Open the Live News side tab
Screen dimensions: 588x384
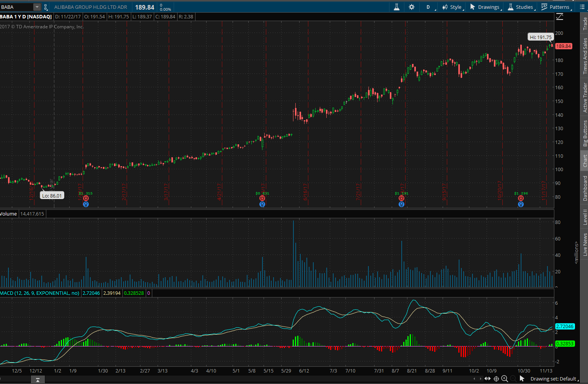click(585, 245)
